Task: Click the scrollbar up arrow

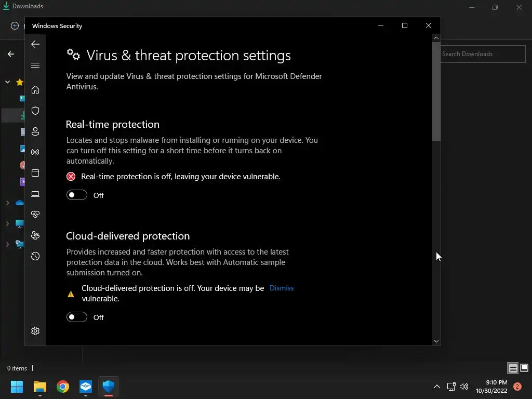Action: pyautogui.click(x=436, y=38)
